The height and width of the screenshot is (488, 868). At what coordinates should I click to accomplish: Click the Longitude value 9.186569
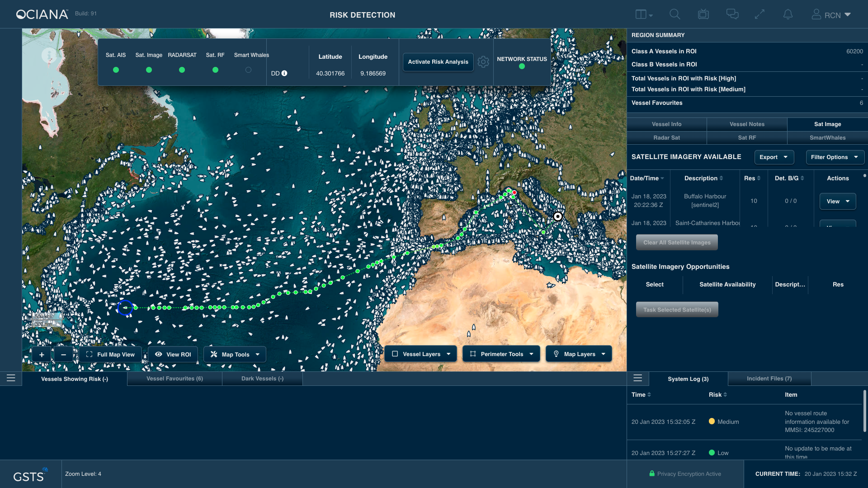coord(373,73)
